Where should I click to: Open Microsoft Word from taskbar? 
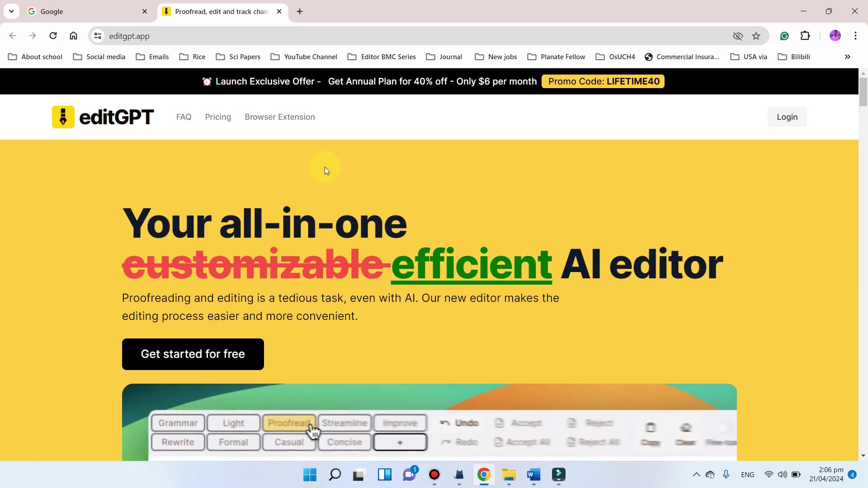(534, 474)
